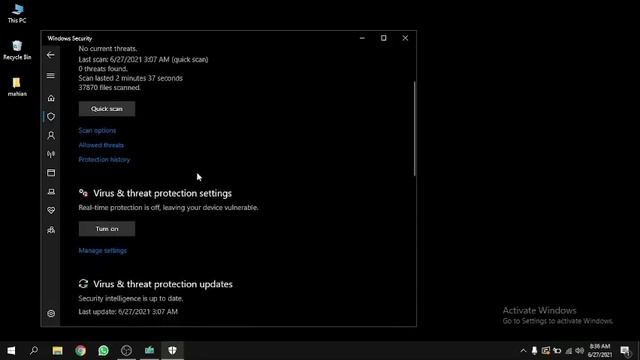Open the Manage settings link
Screen dimensions: 640x360
(102, 251)
